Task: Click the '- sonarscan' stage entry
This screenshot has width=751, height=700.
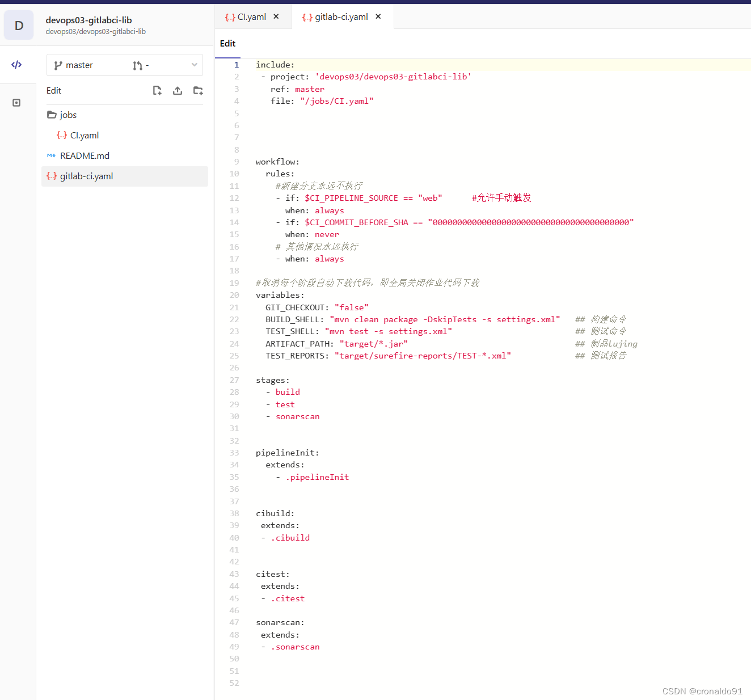Action: click(293, 416)
